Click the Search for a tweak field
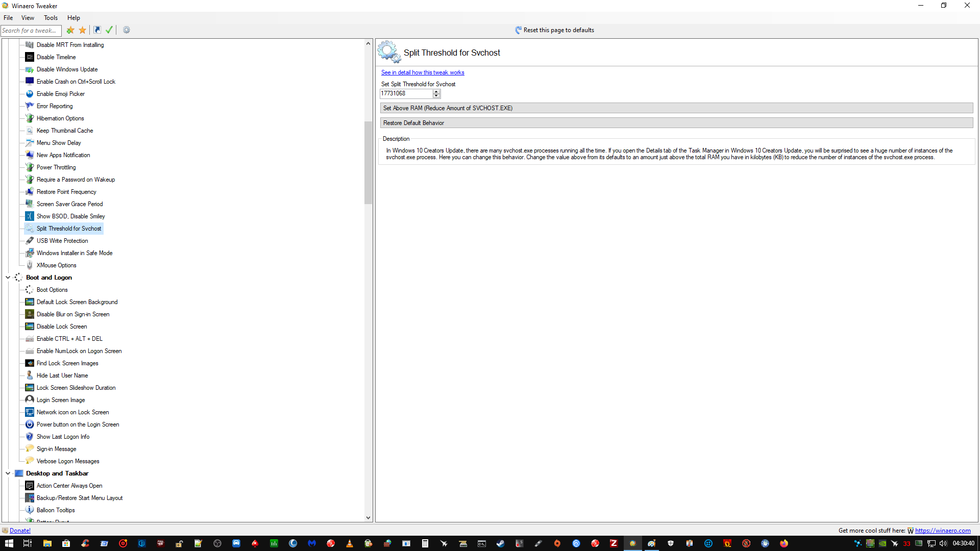 coord(31,31)
